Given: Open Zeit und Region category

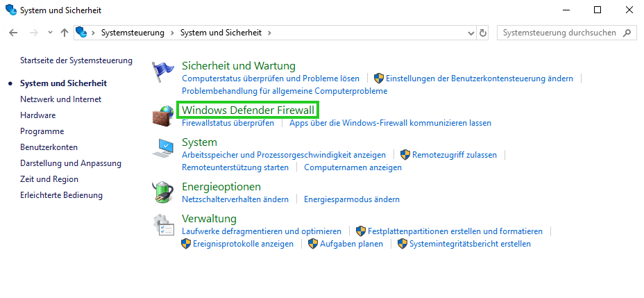Looking at the screenshot, I should [49, 179].
